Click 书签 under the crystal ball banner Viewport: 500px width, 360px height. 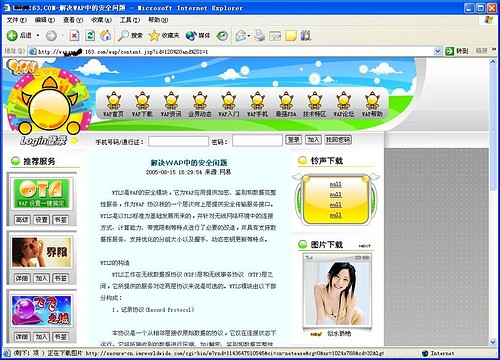point(60,337)
